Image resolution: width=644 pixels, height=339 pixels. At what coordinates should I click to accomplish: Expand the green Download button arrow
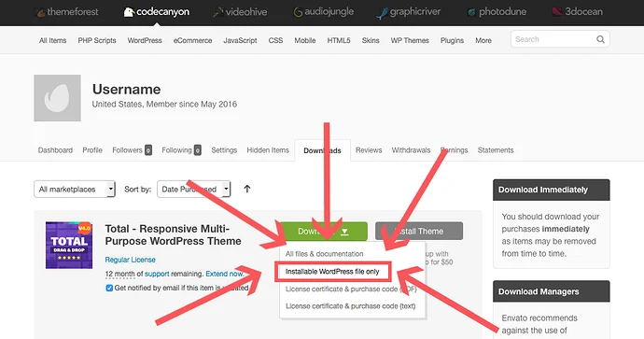coord(344,232)
